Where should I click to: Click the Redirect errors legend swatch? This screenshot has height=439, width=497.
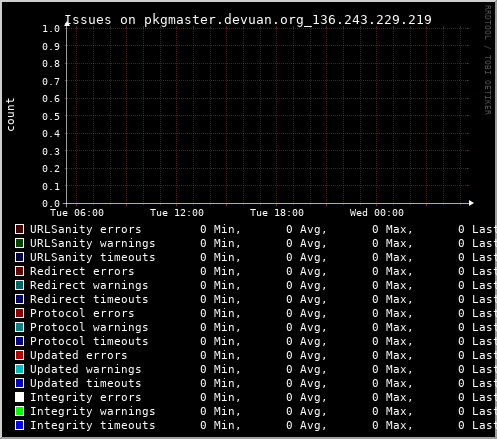click(x=19, y=271)
